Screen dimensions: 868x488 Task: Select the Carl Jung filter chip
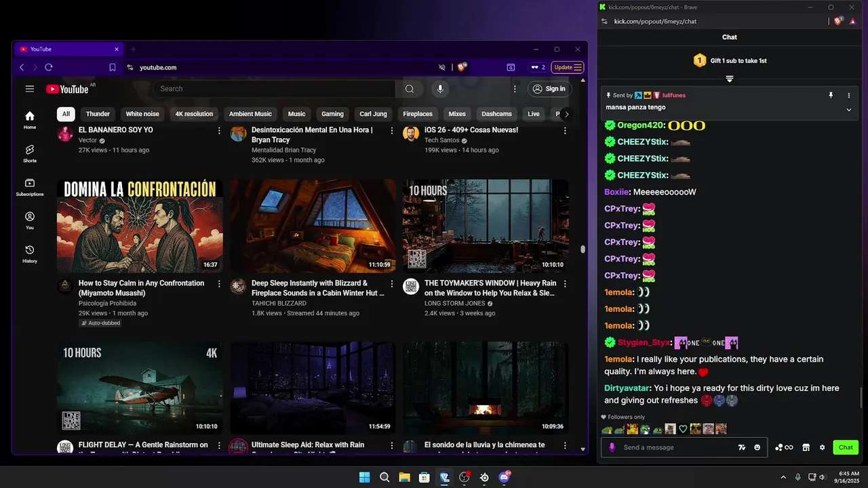click(x=374, y=114)
